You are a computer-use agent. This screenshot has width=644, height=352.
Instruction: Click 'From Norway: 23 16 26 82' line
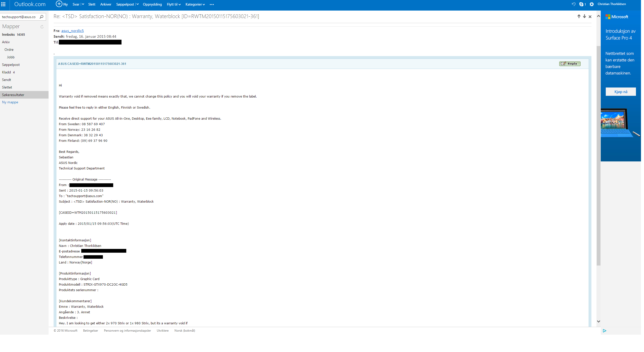point(79,130)
